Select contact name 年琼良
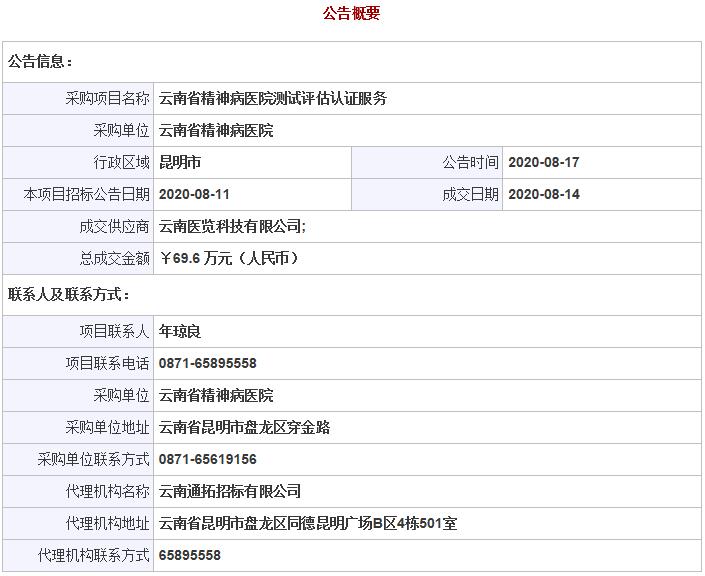Screen dimensions: 705x576 click(180, 331)
